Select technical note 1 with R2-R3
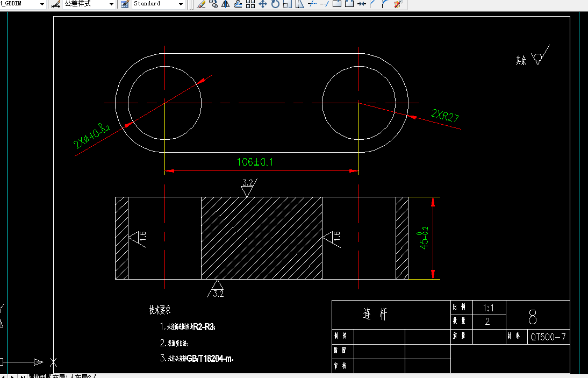The image size is (588, 378). click(188, 326)
